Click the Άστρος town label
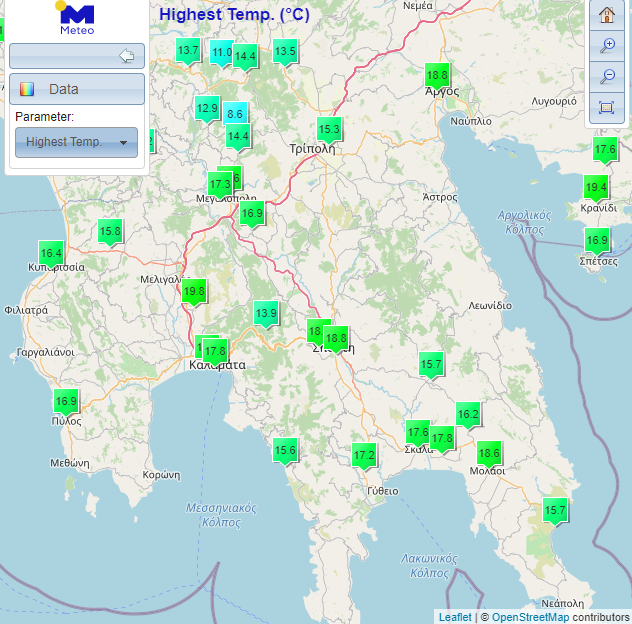The width and height of the screenshot is (632, 624). click(440, 197)
